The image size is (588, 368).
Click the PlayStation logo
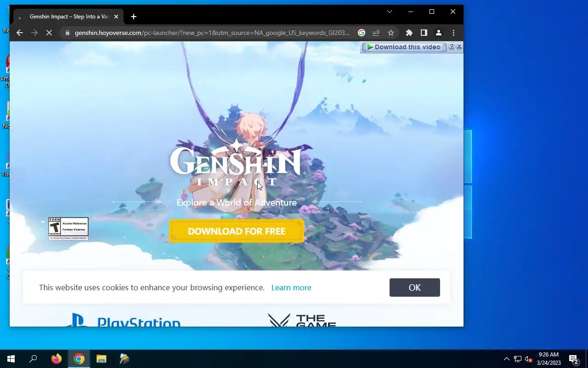[123, 320]
